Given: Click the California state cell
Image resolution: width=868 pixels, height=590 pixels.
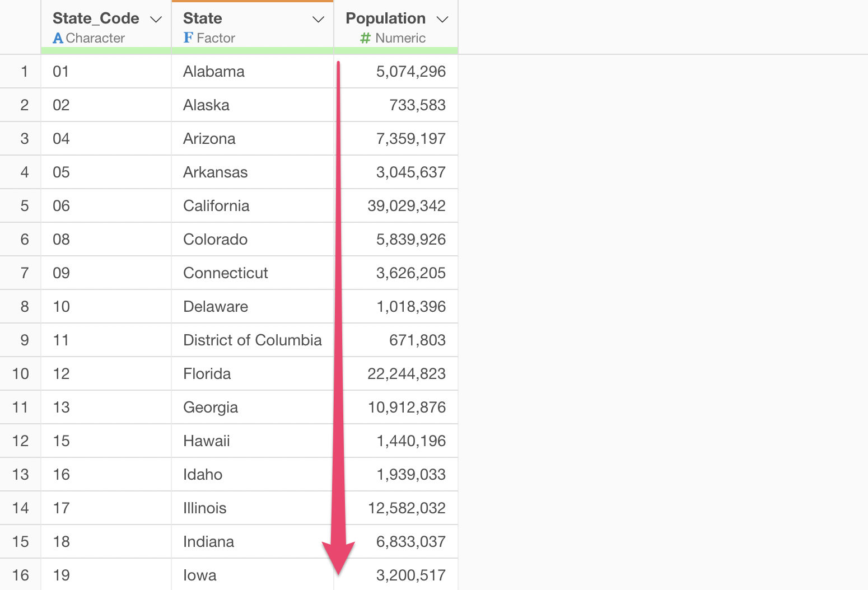Looking at the screenshot, I should point(216,206).
